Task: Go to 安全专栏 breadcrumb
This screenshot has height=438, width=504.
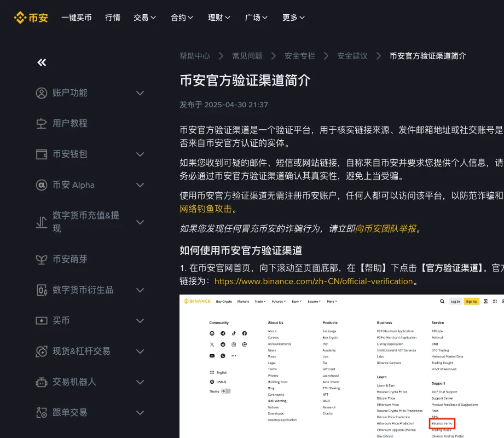Action: pyautogui.click(x=300, y=56)
